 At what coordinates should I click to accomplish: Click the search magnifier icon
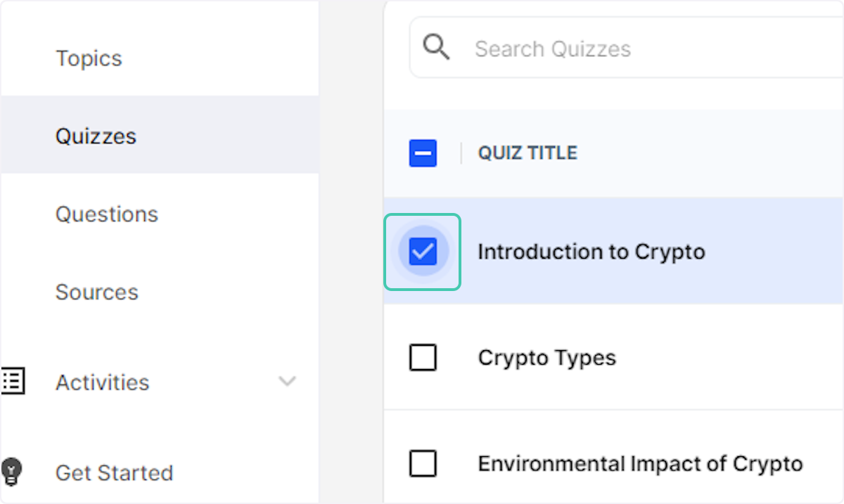[x=436, y=47]
